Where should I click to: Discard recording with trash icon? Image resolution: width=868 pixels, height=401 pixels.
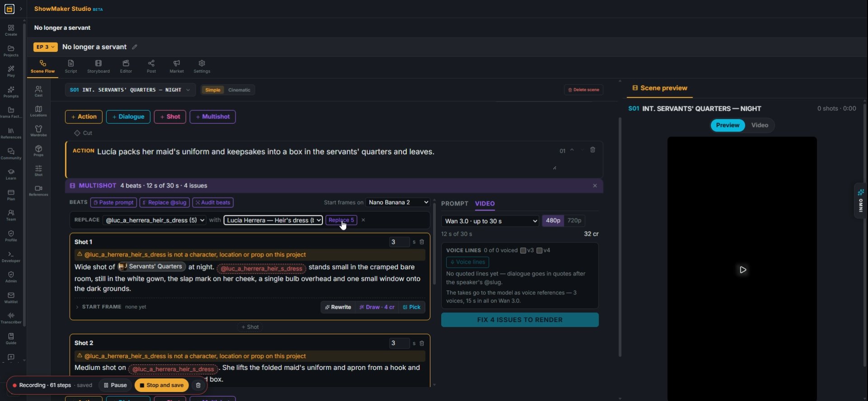[x=198, y=385]
